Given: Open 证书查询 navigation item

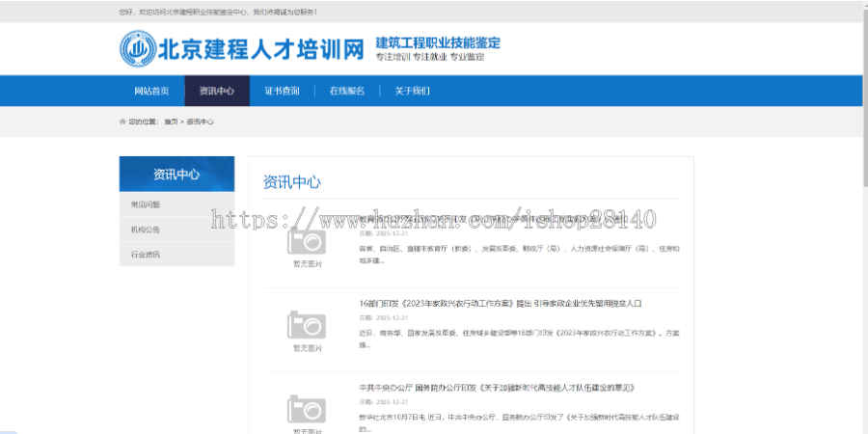Looking at the screenshot, I should [283, 91].
